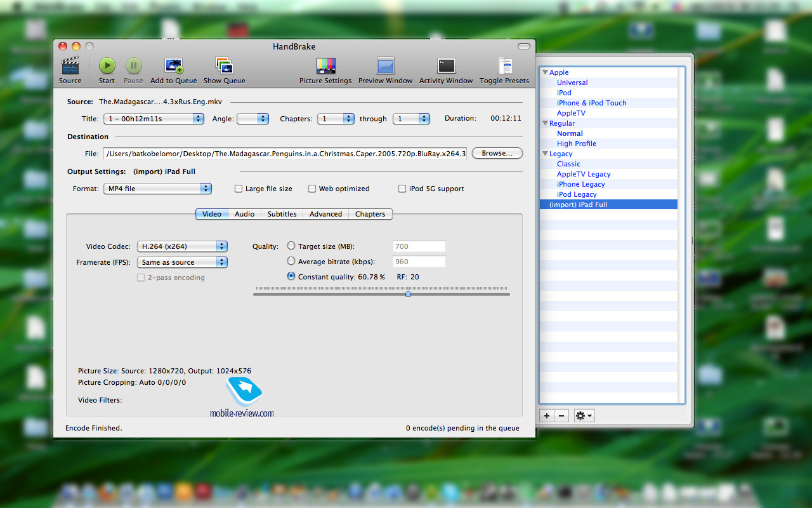The image size is (812, 508).
Task: Collapse the Legacy presets group
Action: coord(545,154)
